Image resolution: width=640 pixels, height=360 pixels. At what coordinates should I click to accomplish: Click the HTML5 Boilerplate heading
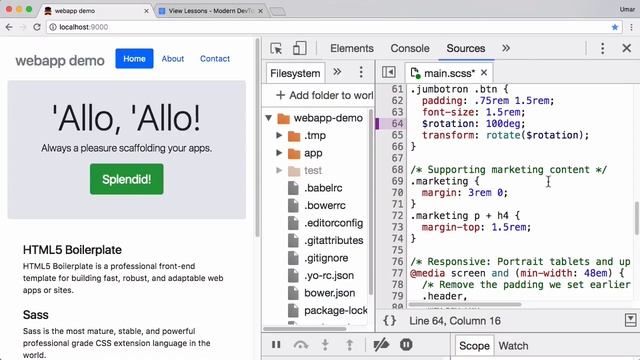tap(72, 249)
